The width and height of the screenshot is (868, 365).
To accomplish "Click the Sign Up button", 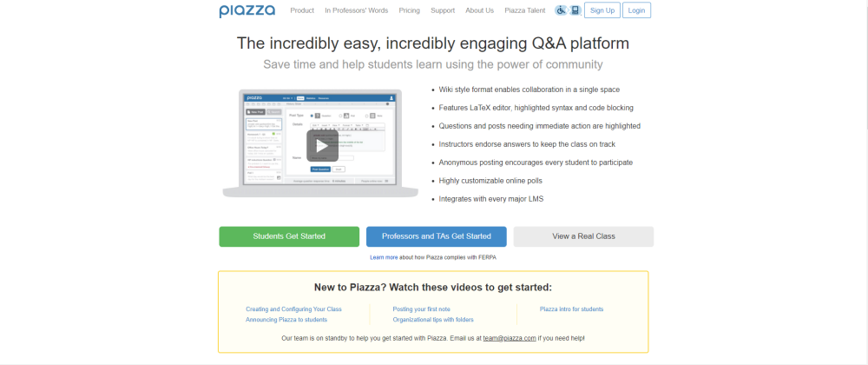I will 602,10.
